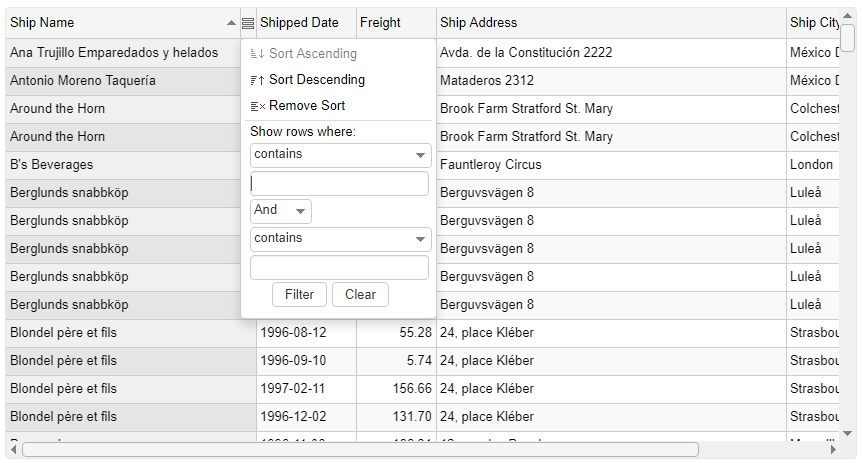Image resolution: width=862 pixels, height=463 pixels.
Task: Click the vertical scrollbar down arrow
Action: tap(848, 433)
